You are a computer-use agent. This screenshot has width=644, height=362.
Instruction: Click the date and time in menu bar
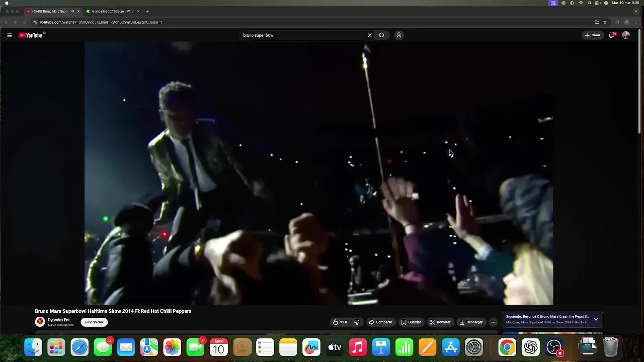pyautogui.click(x=625, y=3)
